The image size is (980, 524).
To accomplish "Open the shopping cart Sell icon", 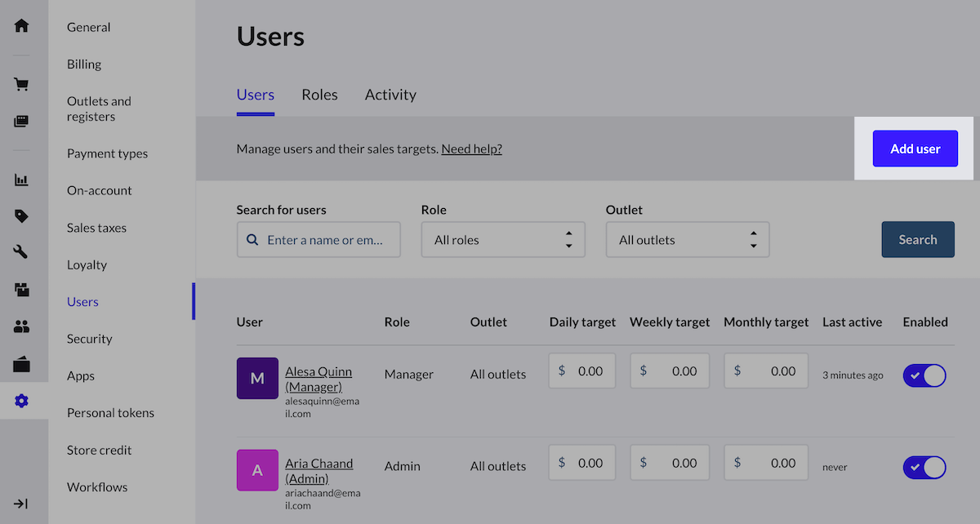I will point(22,84).
